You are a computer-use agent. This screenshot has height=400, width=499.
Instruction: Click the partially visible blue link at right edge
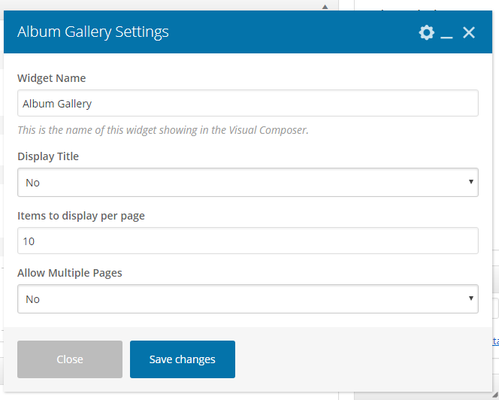pyautogui.click(x=496, y=341)
